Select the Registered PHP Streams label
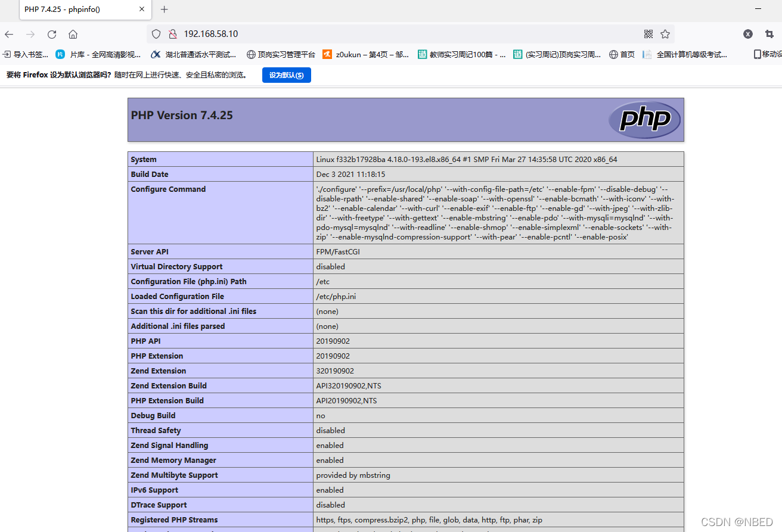 click(175, 520)
